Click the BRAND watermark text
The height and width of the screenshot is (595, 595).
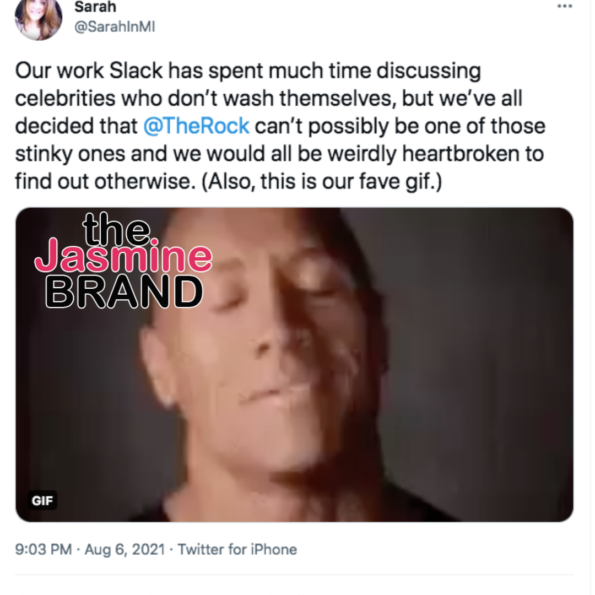(124, 291)
